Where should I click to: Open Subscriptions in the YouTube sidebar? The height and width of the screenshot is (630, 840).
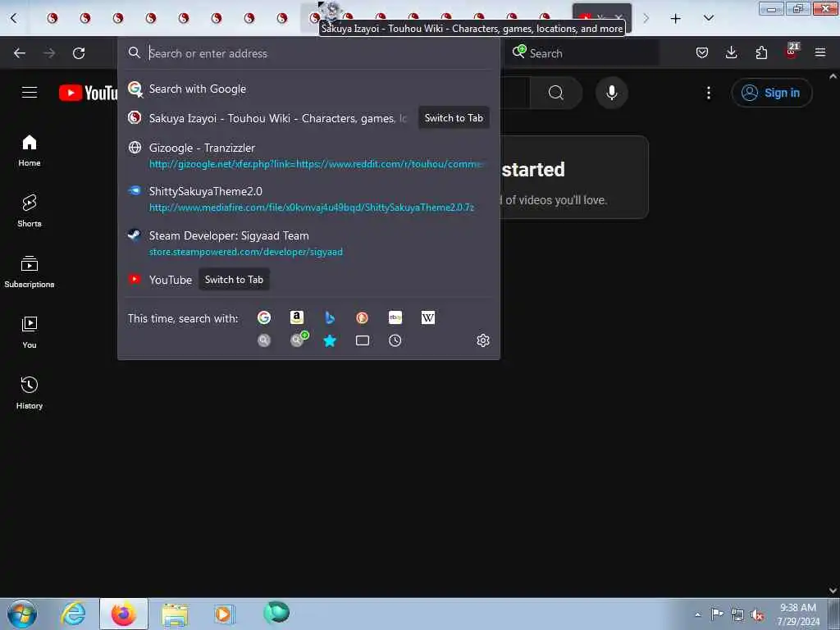(30, 272)
